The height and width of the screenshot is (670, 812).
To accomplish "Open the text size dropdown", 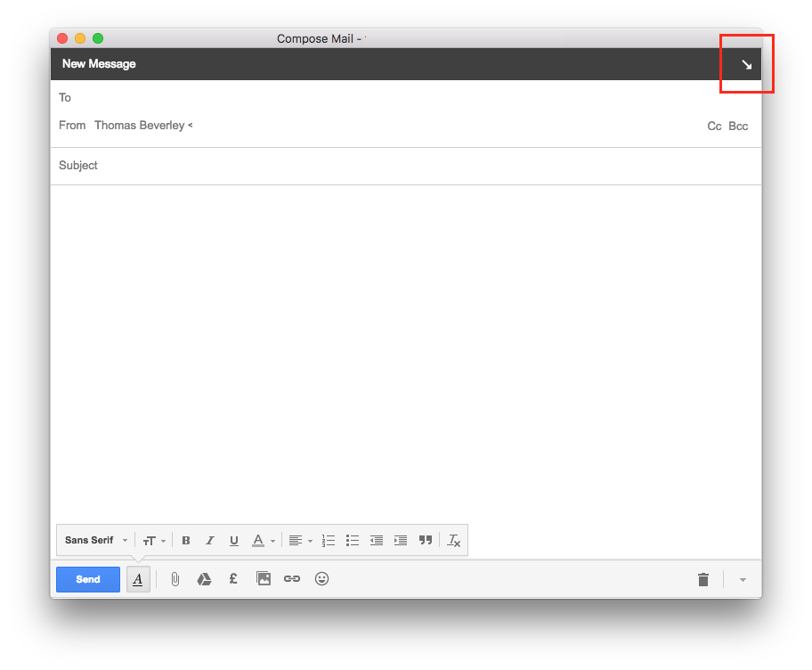I will 152,540.
